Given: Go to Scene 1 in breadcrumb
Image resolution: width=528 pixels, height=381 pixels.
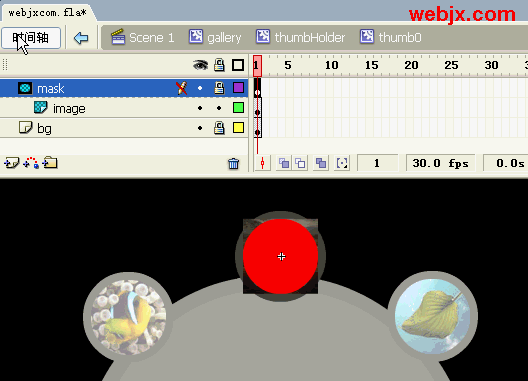Looking at the screenshot, I should coord(143,37).
